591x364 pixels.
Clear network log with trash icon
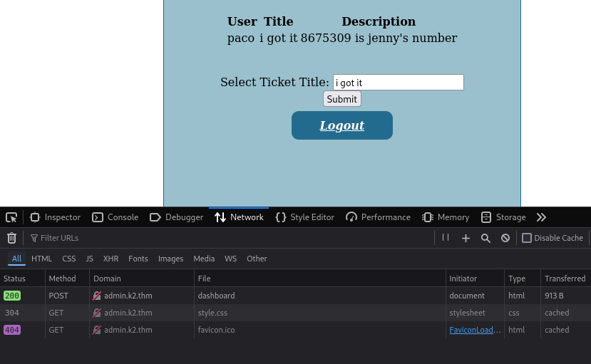(11, 238)
